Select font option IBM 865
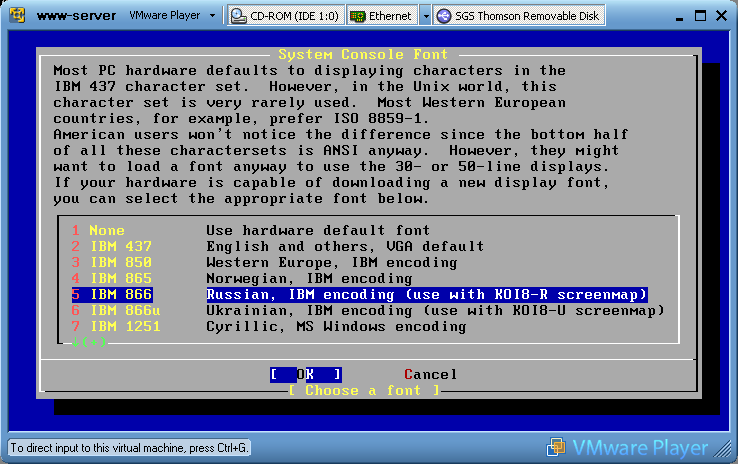Viewport: 738px width, 464px height. [x=112, y=279]
